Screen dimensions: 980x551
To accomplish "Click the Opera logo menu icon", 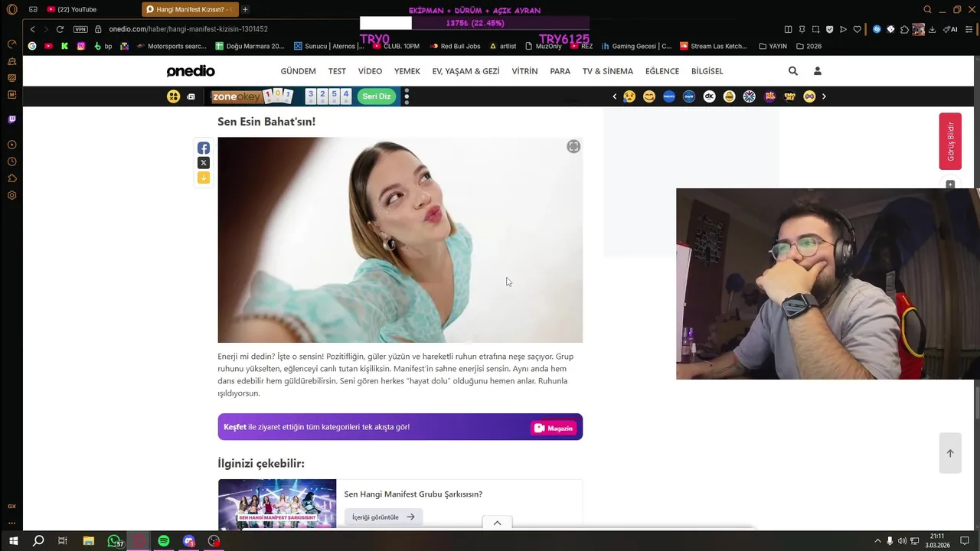I will 11,10.
